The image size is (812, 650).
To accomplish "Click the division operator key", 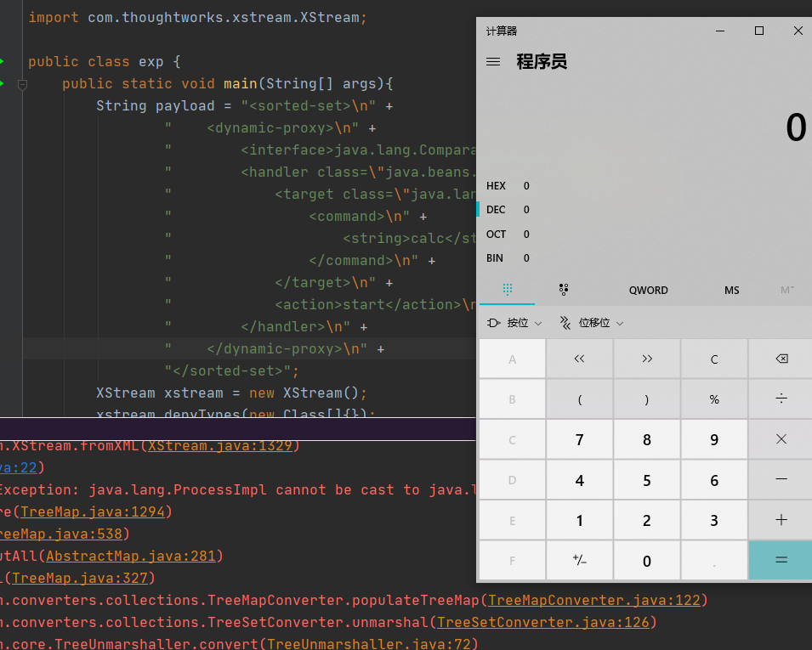I will point(781,399).
